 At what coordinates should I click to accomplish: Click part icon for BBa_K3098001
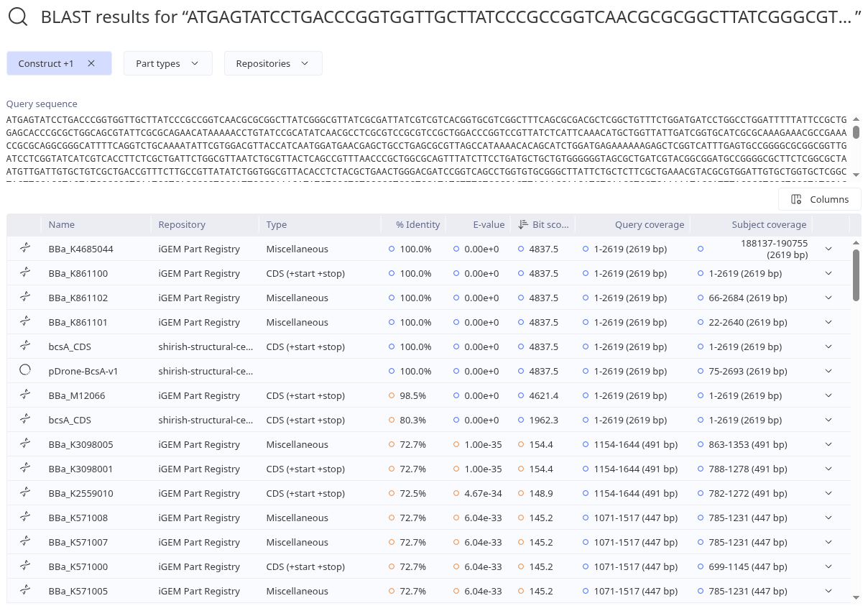coord(25,469)
